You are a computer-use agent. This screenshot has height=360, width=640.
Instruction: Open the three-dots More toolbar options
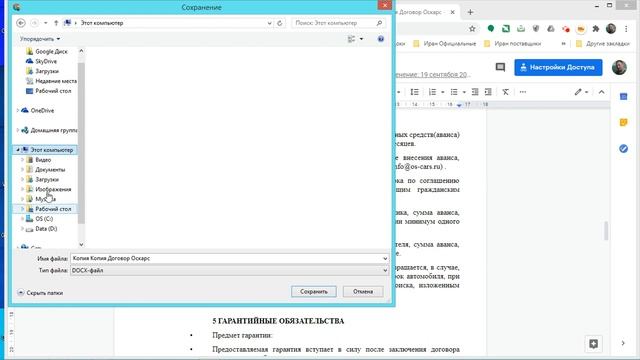point(523,92)
